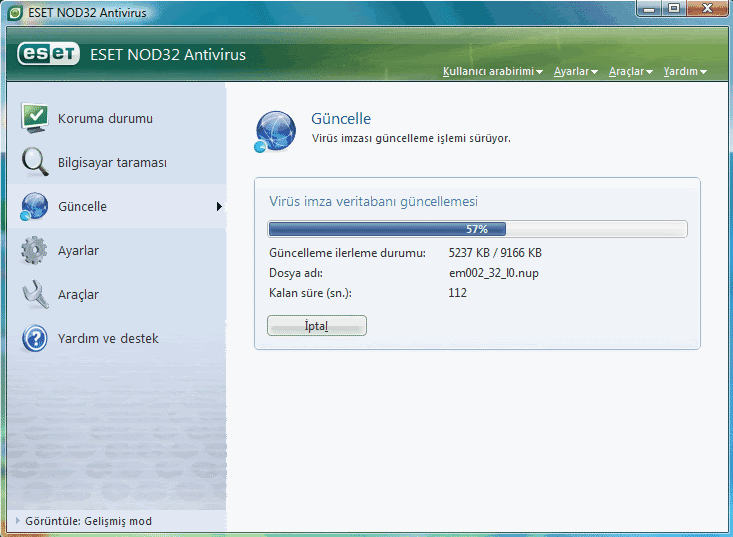Click the Virüs imzası güncelleme işlemi sürüyor status
This screenshot has height=537, width=733.
click(x=411, y=138)
